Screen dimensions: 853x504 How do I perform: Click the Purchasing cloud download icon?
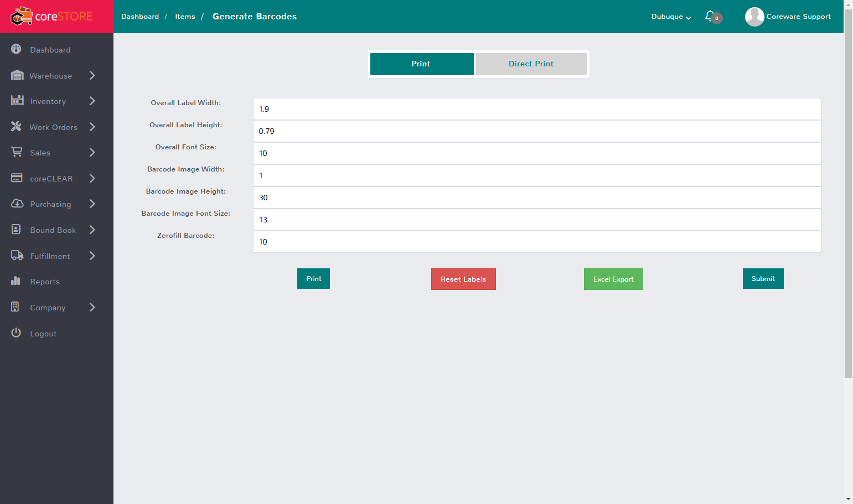[x=17, y=204]
